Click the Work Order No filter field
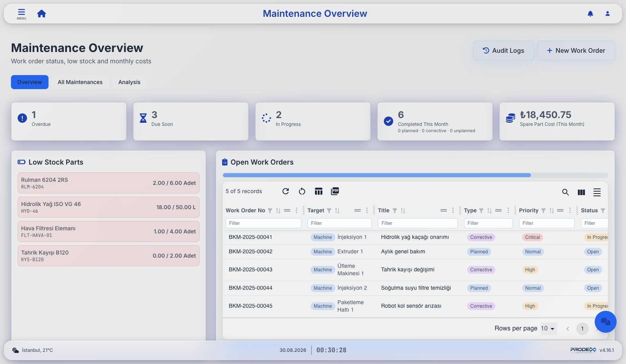 point(263,223)
